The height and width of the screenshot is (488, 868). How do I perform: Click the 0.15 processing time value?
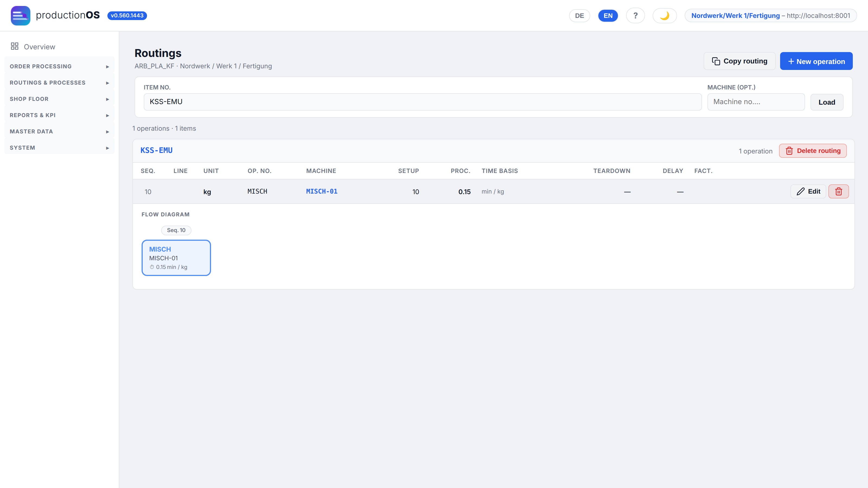pyautogui.click(x=464, y=192)
